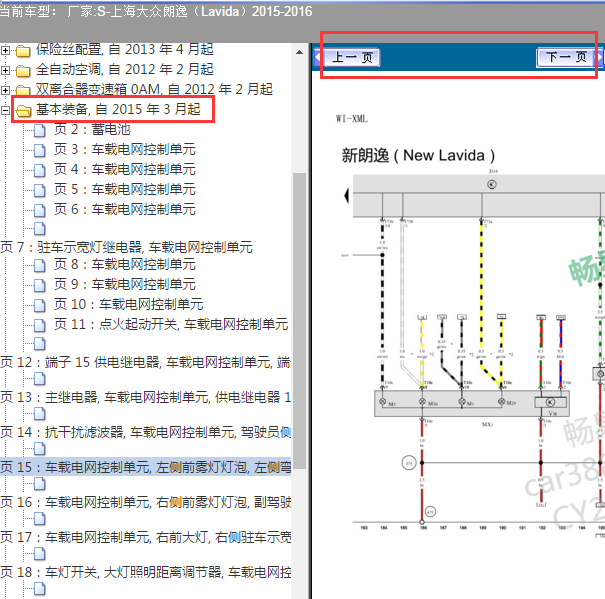Click document icon above 页 16 row
The height and width of the screenshot is (599, 605).
[39, 484]
